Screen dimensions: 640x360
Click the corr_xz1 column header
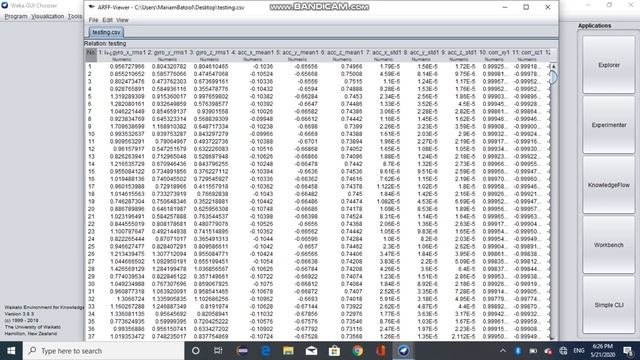pyautogui.click(x=527, y=55)
